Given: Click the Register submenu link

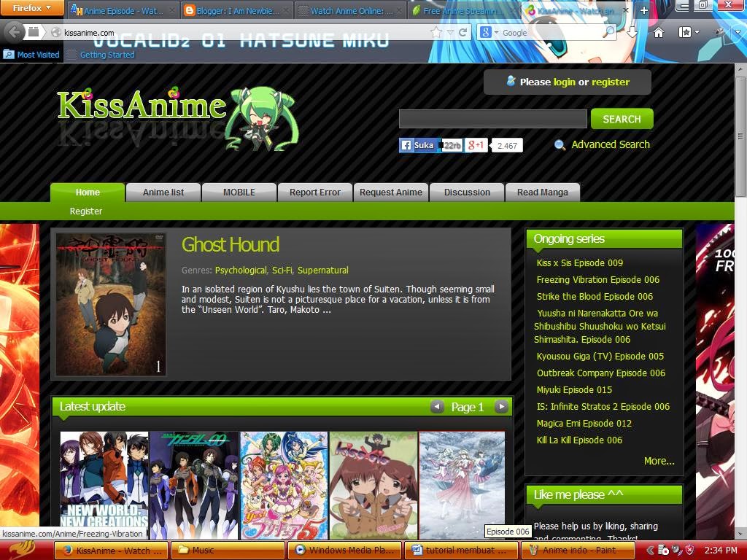Looking at the screenshot, I should [x=86, y=211].
